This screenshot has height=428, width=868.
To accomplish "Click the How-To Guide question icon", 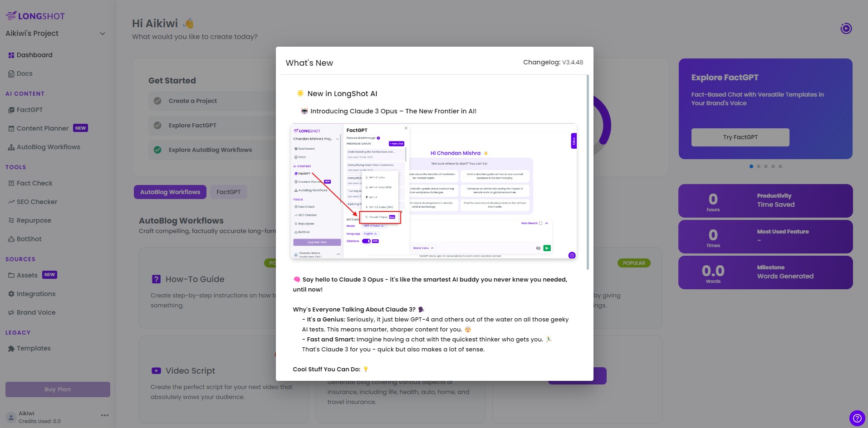I will pyautogui.click(x=156, y=279).
